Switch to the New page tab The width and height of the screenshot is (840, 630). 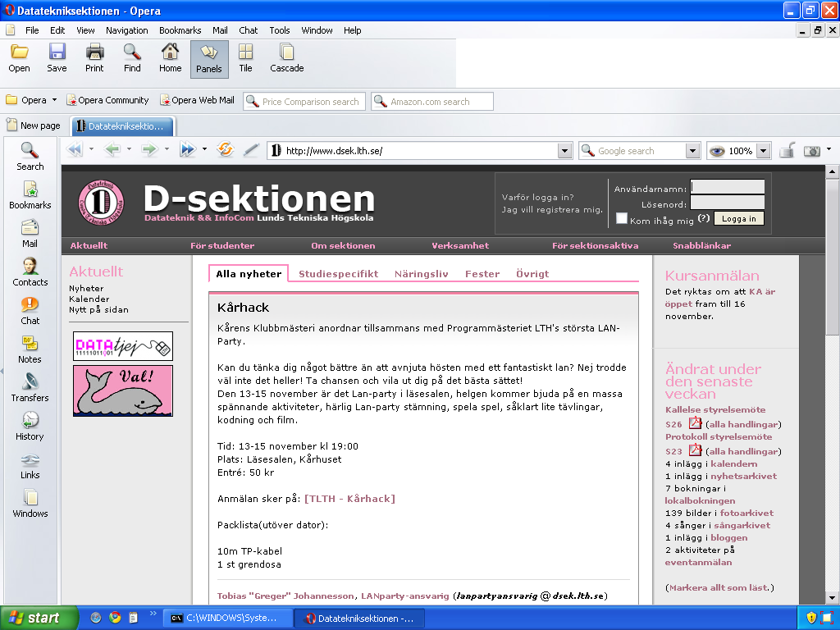pyautogui.click(x=34, y=126)
